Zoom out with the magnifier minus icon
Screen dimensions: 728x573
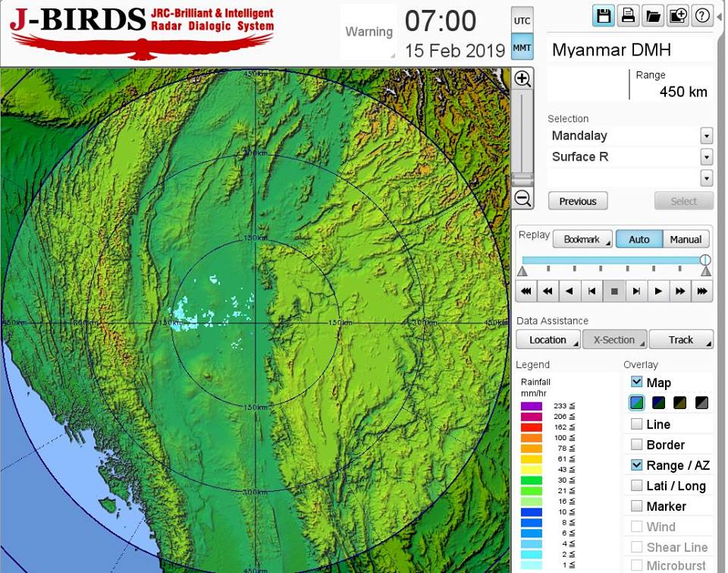point(522,199)
